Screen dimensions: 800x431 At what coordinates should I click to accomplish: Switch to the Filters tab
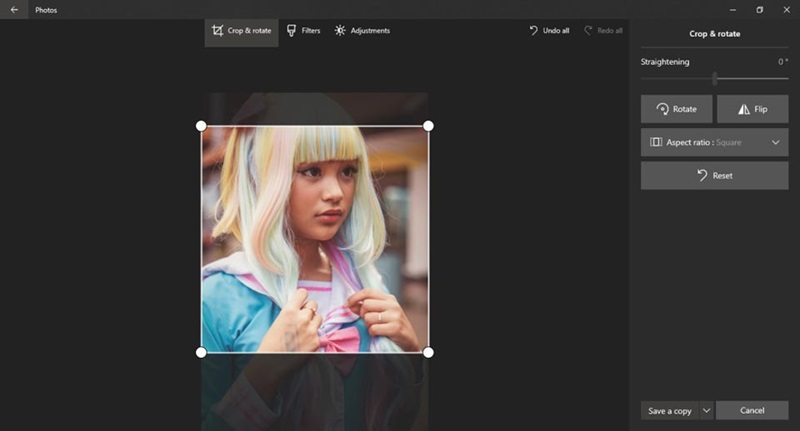click(303, 31)
